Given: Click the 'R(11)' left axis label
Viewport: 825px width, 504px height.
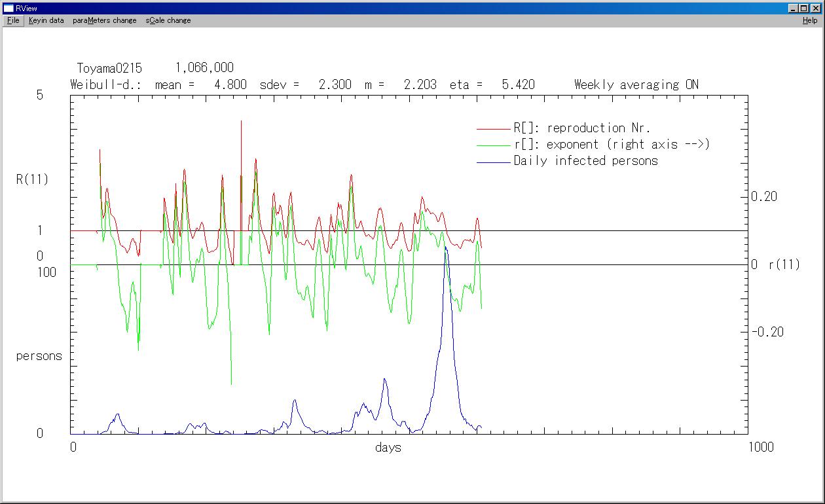Looking at the screenshot, I should [33, 179].
